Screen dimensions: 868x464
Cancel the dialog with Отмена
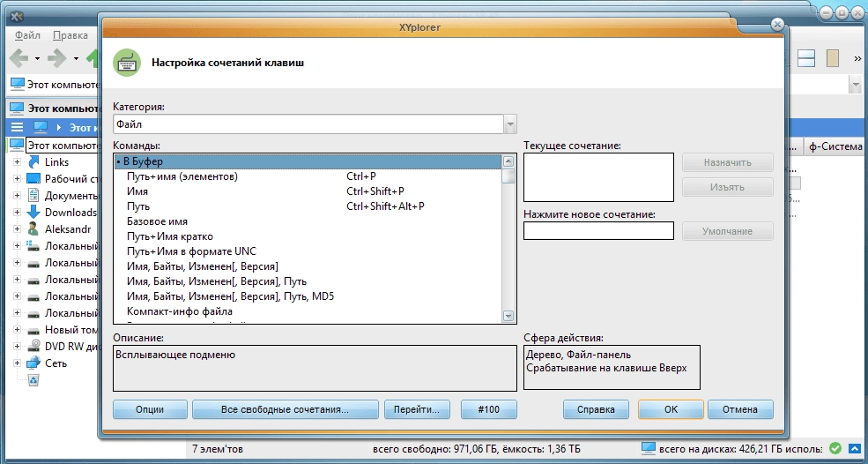click(x=740, y=409)
